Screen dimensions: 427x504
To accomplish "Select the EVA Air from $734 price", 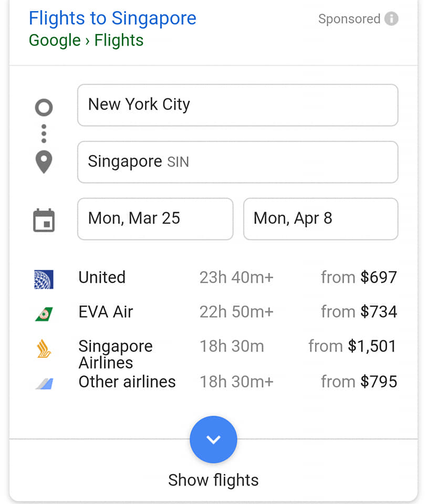I will (x=359, y=312).
